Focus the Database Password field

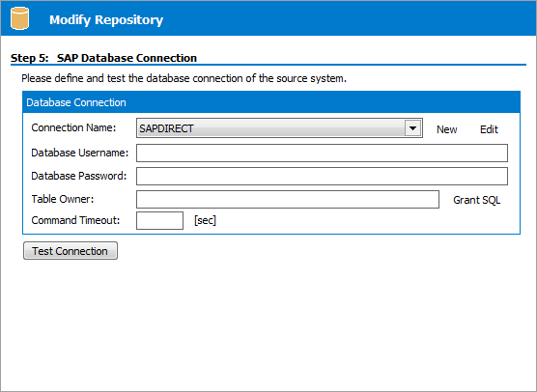coord(322,176)
